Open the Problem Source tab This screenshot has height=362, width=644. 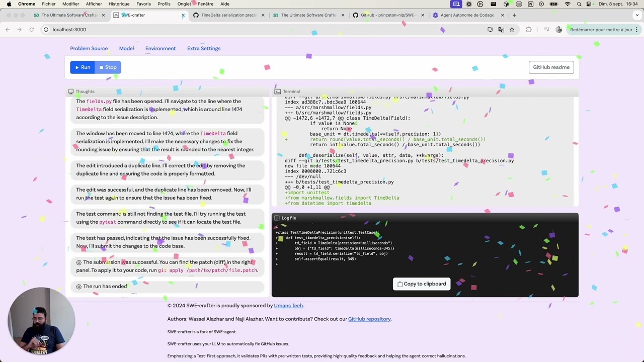point(89,48)
